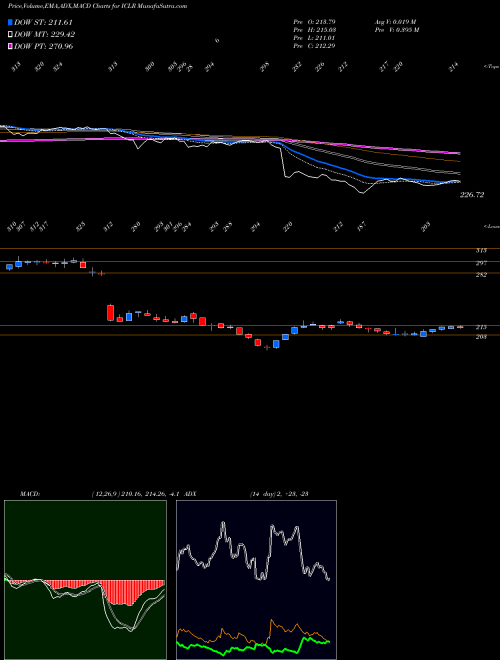This screenshot has height=660, width=500.
Task: Select the DOW MT: 229.42 label
Action: pos(45,34)
